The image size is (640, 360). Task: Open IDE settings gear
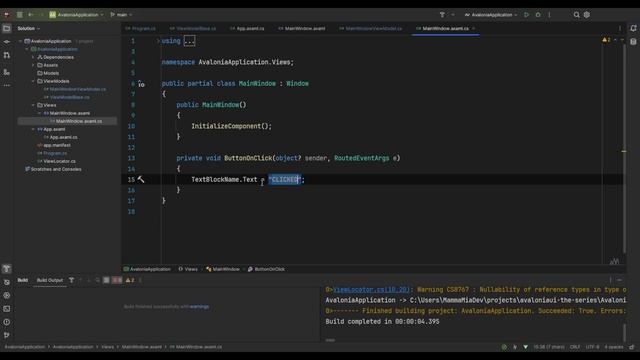[587, 15]
